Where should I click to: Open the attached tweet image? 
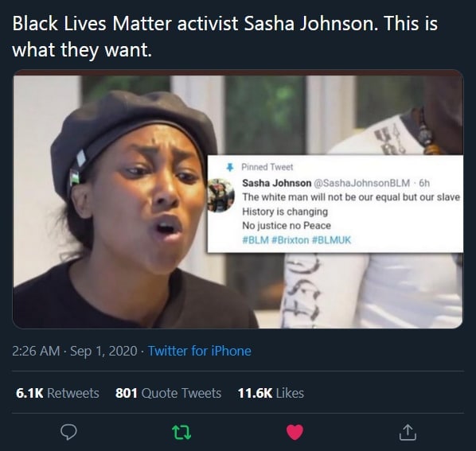[x=238, y=199]
